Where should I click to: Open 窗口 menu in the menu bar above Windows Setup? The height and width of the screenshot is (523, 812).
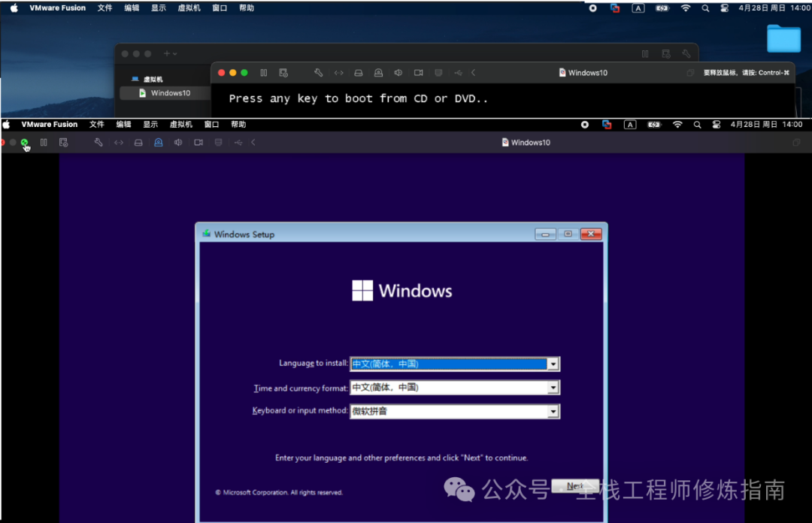click(x=211, y=124)
